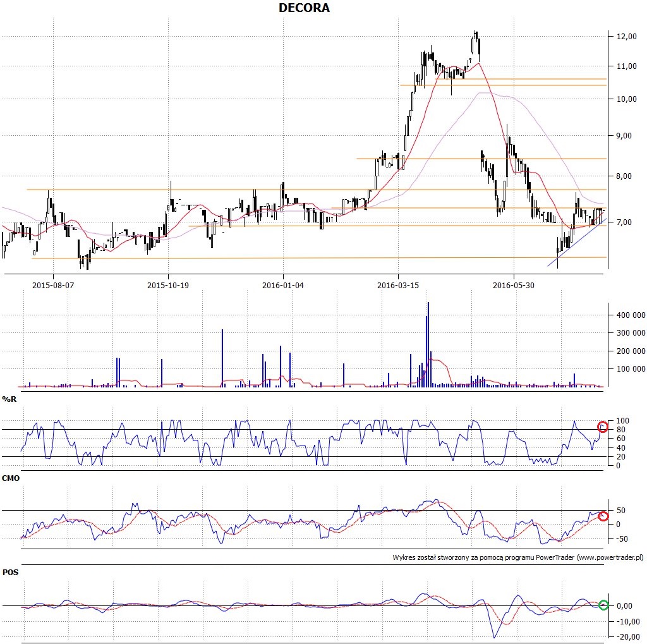The width and height of the screenshot is (647, 644).
Task: Click the 2015-10-19 date label
Action: (168, 285)
